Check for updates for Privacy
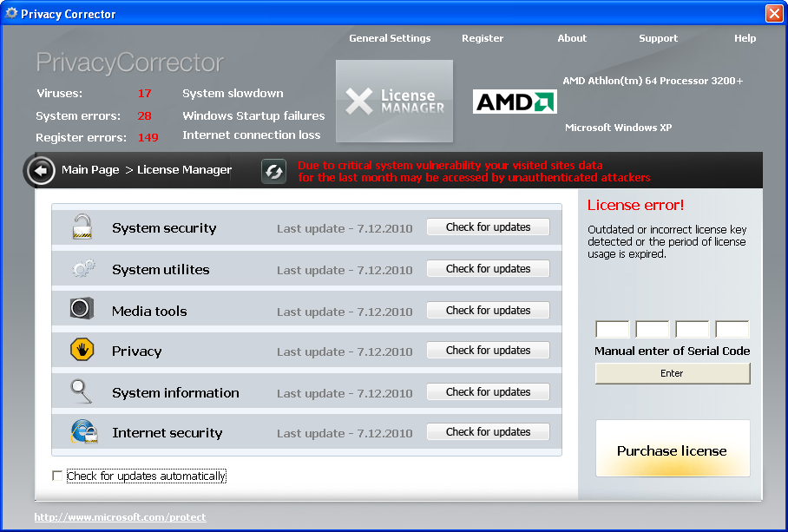 click(x=488, y=350)
